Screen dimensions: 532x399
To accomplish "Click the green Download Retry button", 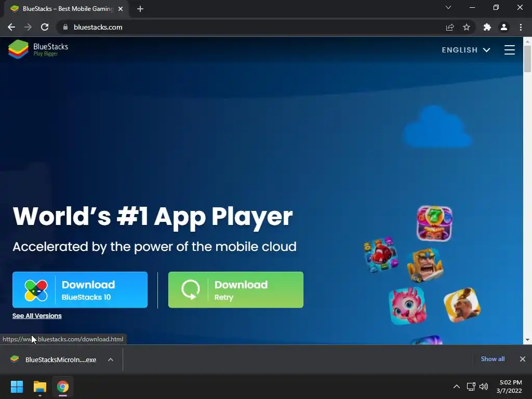I will pos(236,290).
